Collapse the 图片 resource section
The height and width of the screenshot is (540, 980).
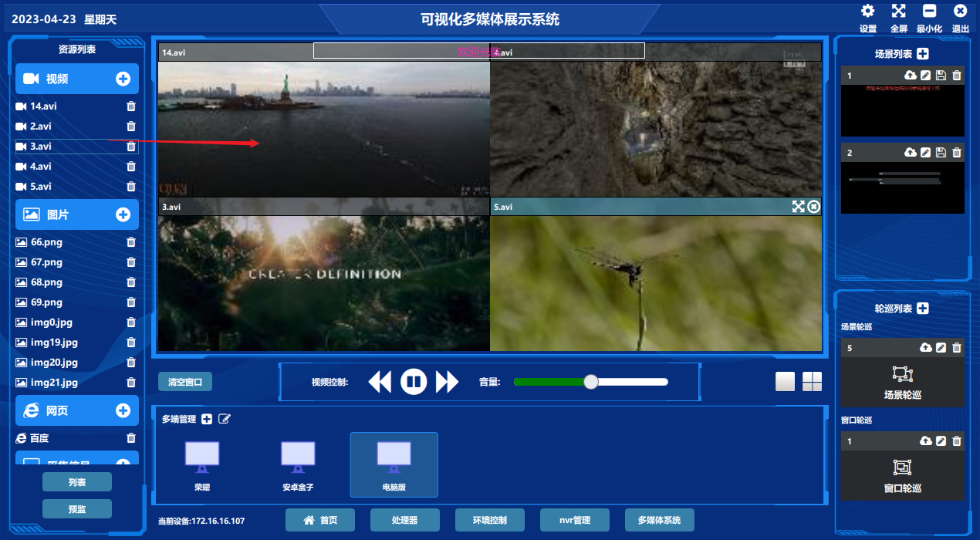(x=77, y=214)
